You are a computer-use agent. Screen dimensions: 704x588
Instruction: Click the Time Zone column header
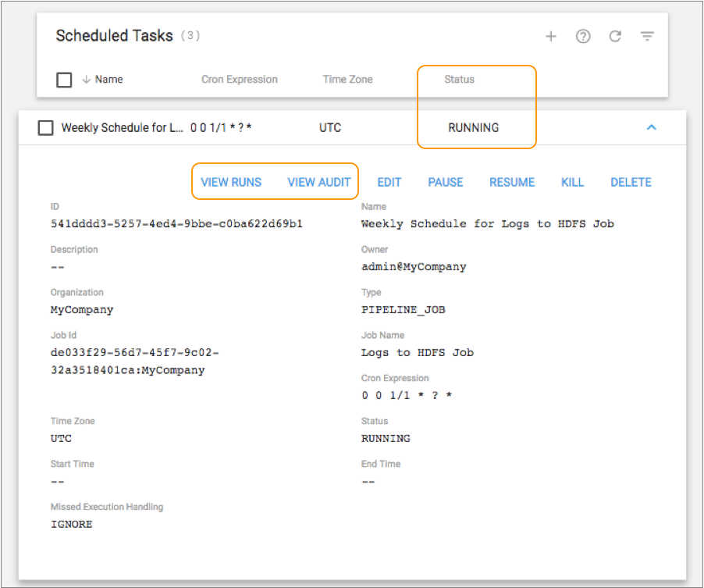click(x=347, y=80)
